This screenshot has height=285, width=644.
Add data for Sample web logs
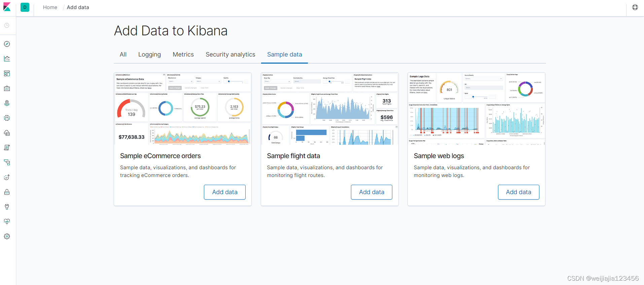518,192
